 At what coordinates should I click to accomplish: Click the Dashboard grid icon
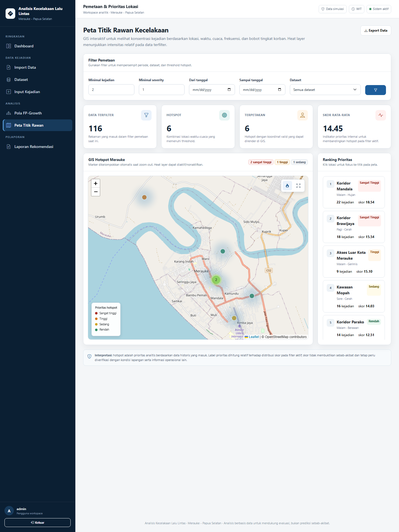pos(9,46)
